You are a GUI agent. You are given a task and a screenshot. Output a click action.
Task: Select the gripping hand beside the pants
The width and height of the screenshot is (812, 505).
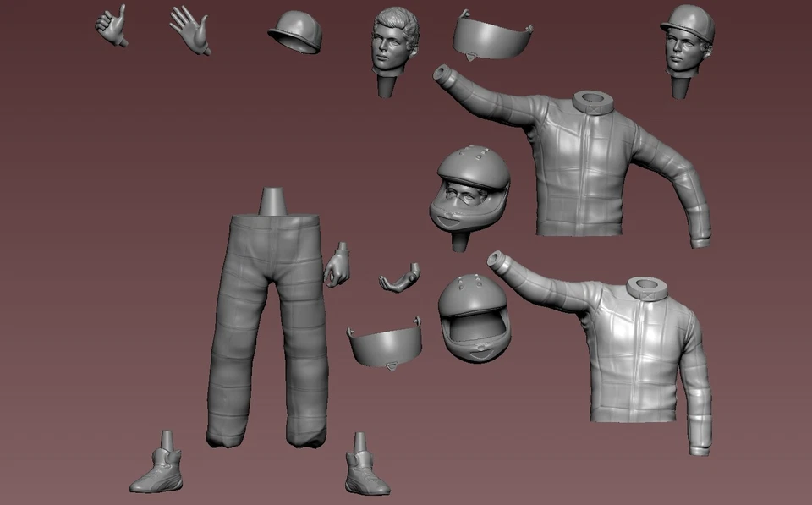337,265
